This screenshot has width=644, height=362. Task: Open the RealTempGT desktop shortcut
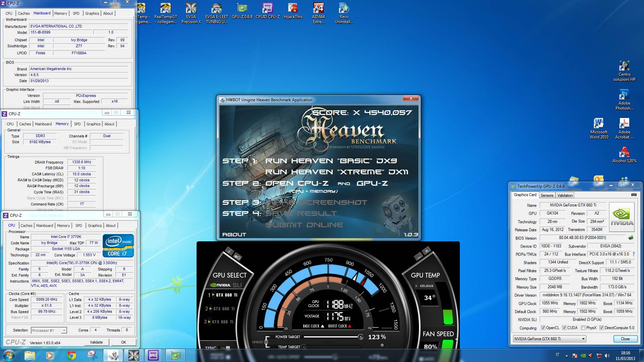tap(165, 13)
